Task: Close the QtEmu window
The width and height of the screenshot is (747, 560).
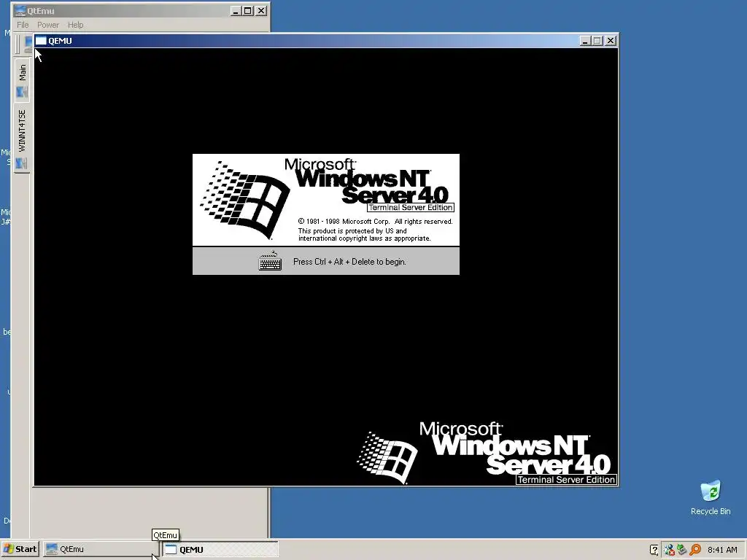Action: point(261,10)
